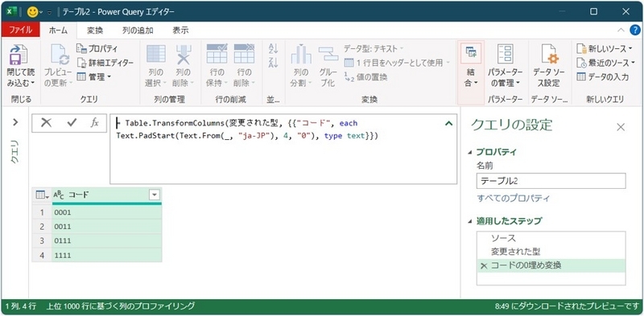Click the 行の削除 remove rows icon

pos(245,54)
